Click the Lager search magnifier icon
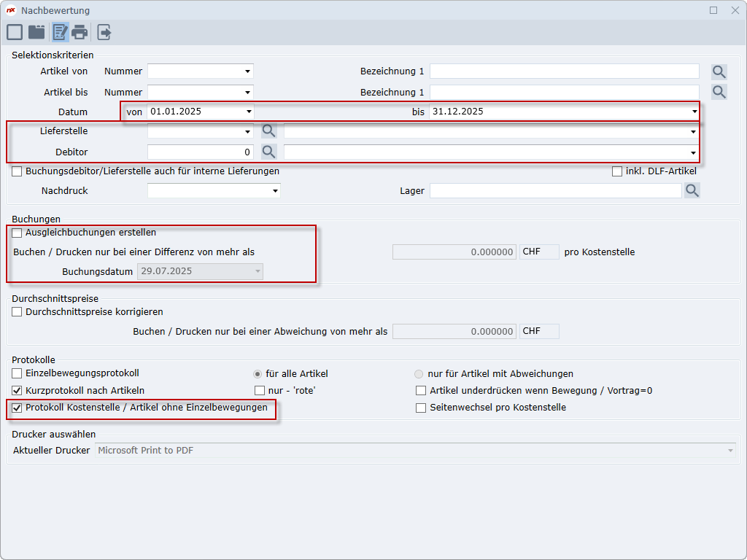 click(x=692, y=190)
